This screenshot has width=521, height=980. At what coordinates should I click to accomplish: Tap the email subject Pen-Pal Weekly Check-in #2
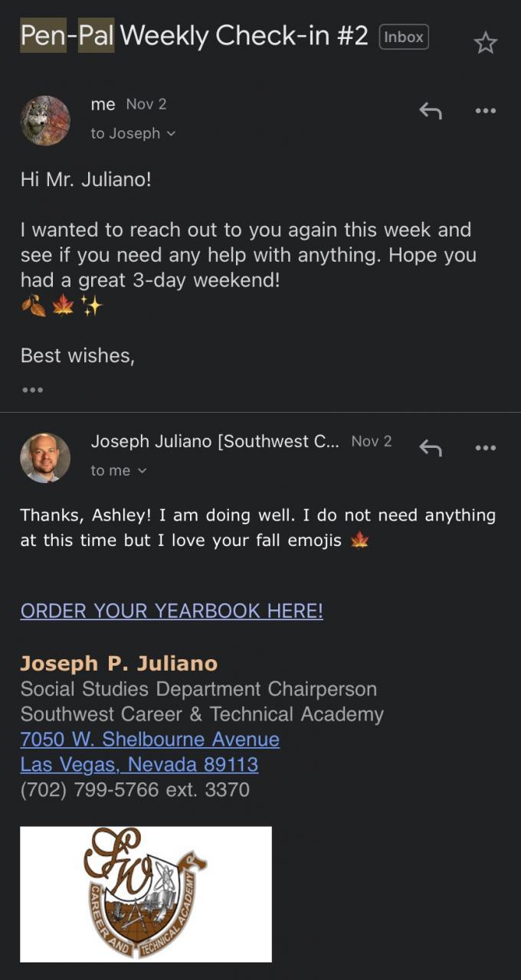click(x=194, y=36)
